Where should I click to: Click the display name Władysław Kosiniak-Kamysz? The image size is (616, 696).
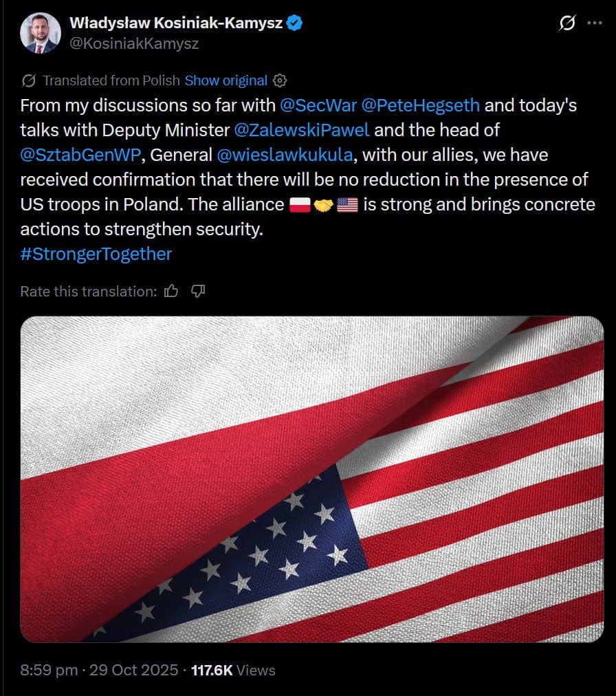[173, 22]
